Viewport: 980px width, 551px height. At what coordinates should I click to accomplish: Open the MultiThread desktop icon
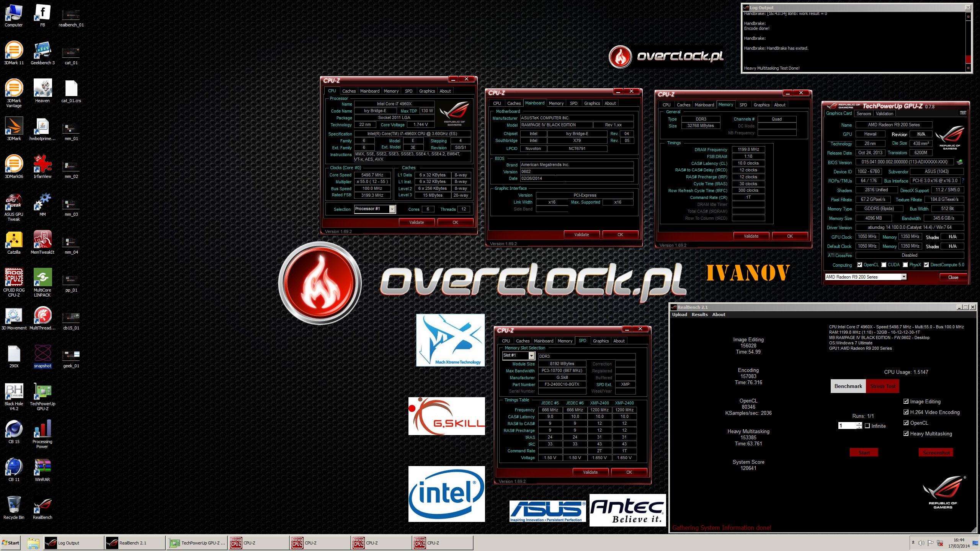pos(42,318)
